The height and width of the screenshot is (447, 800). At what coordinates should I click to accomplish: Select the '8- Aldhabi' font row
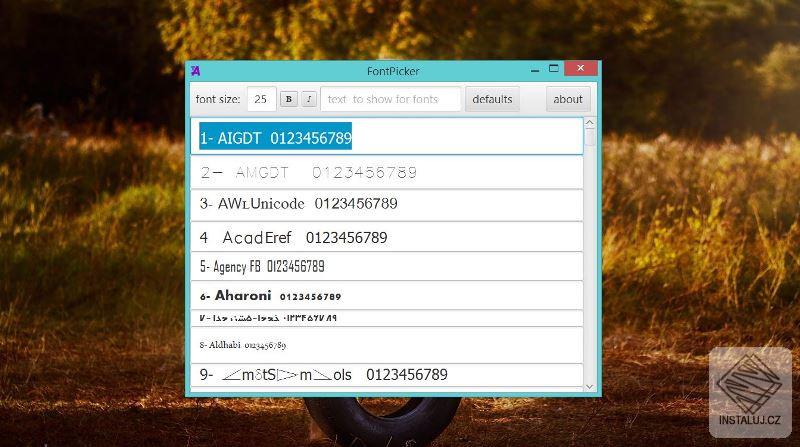(x=387, y=345)
